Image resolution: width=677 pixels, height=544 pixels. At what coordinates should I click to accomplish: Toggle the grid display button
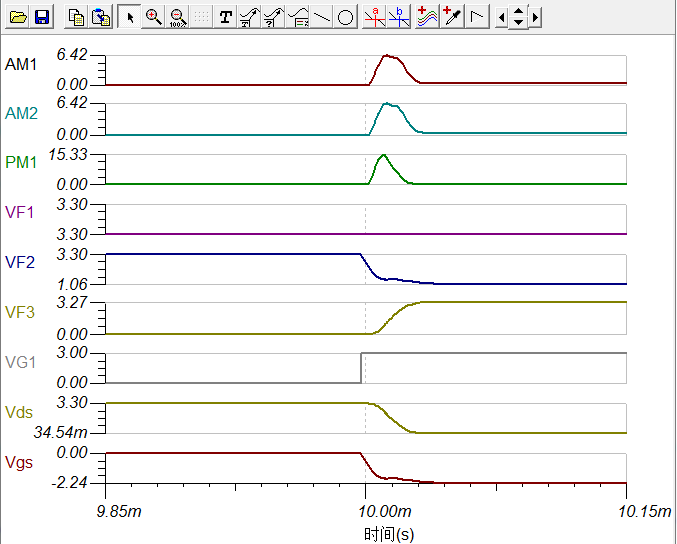(x=200, y=17)
